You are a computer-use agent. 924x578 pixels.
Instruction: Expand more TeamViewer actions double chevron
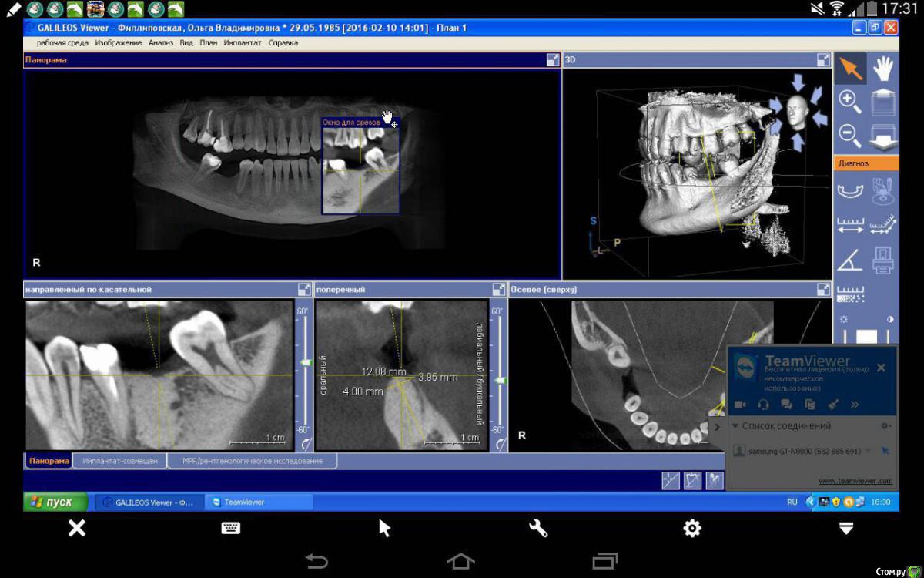click(855, 404)
